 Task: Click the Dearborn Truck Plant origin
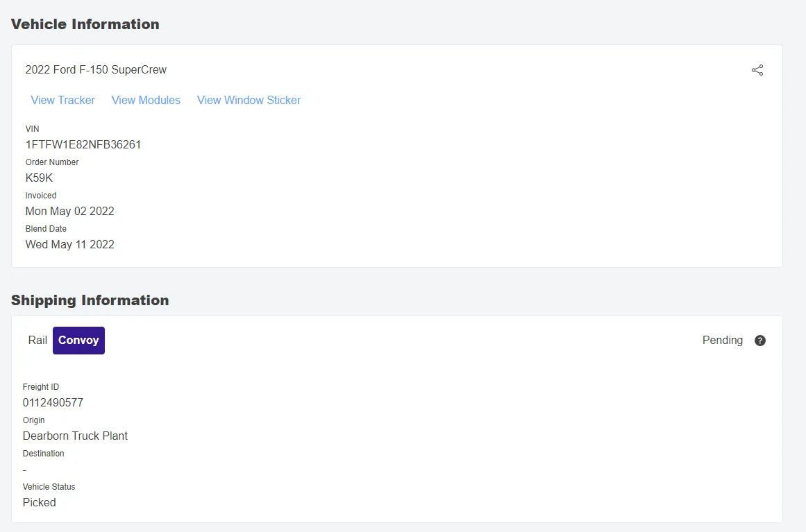tap(75, 436)
